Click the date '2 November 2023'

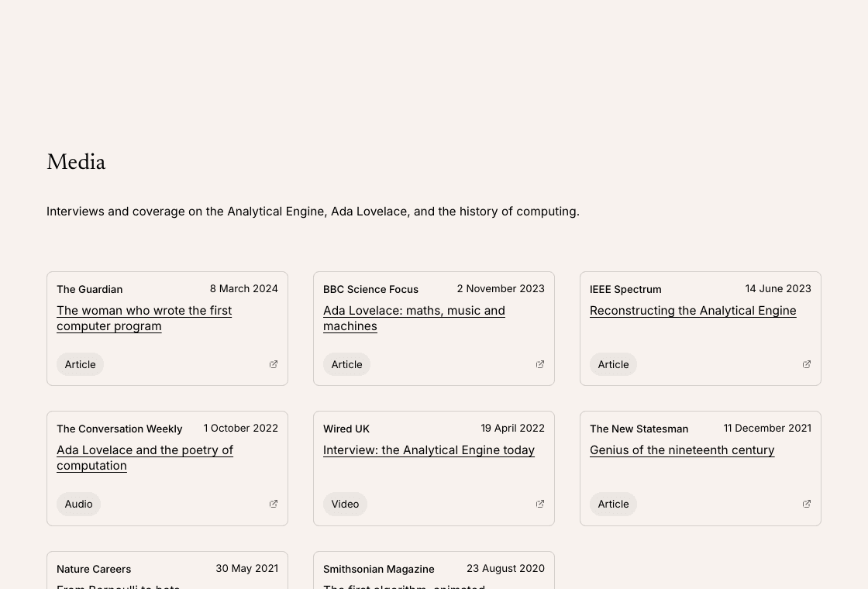pos(501,288)
